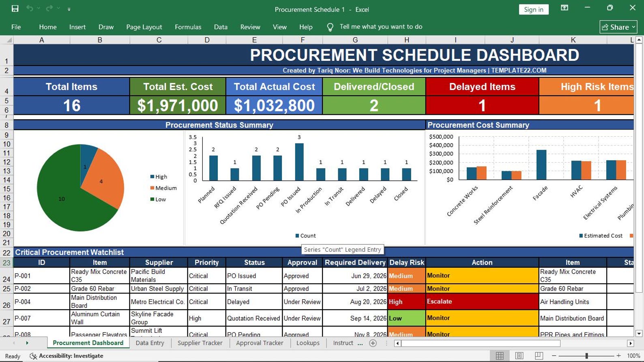The image size is (644, 362).
Task: Click the zoom out minus button
Action: (554, 356)
